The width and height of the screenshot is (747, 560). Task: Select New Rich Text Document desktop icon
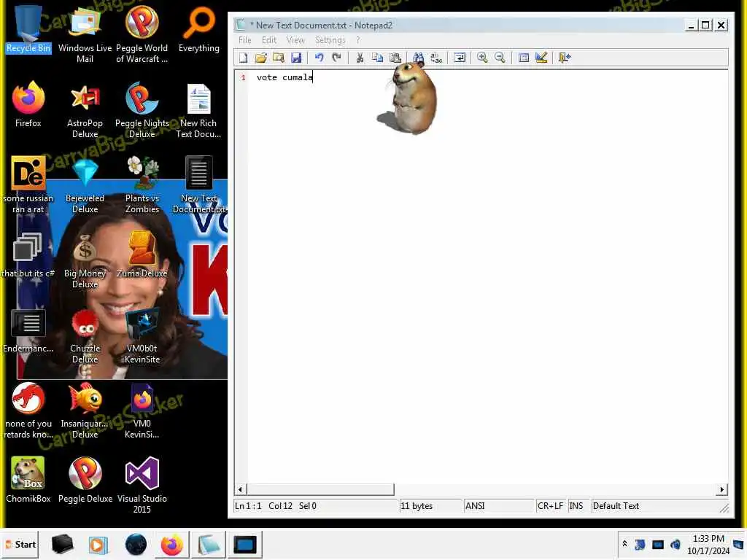pos(198,111)
